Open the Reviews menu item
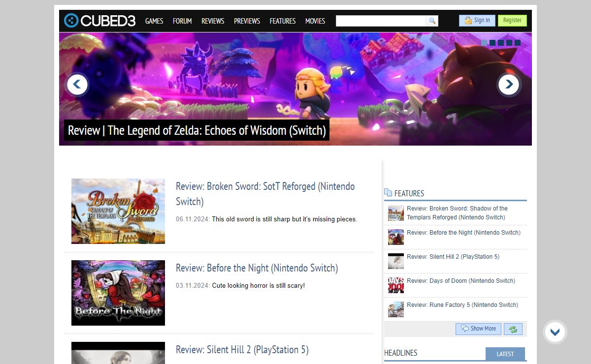591x364 pixels. click(x=213, y=21)
